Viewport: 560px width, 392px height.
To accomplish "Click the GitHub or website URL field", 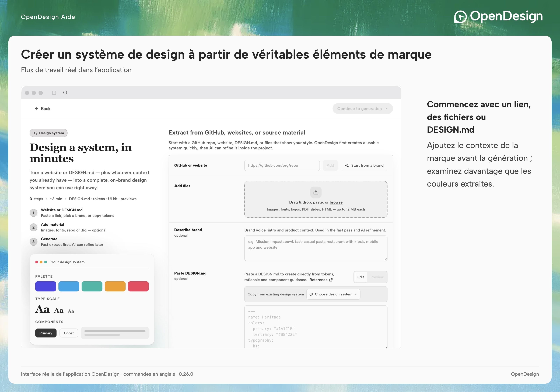I will (x=282, y=165).
